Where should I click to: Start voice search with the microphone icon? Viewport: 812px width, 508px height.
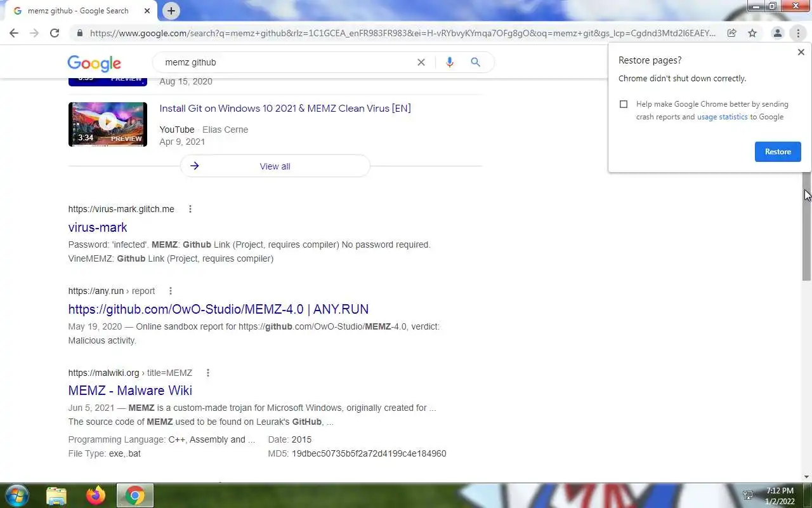[449, 62]
